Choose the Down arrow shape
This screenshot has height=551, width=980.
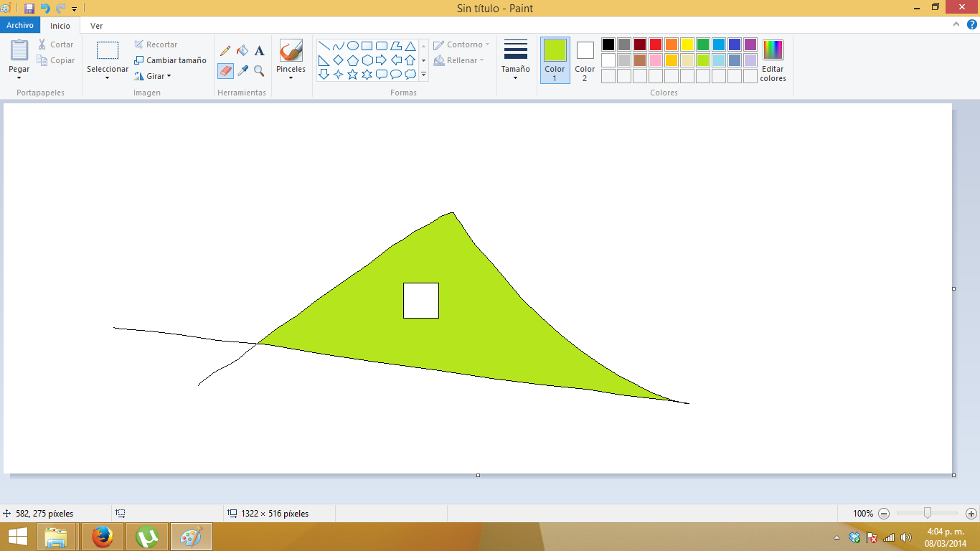(x=324, y=74)
